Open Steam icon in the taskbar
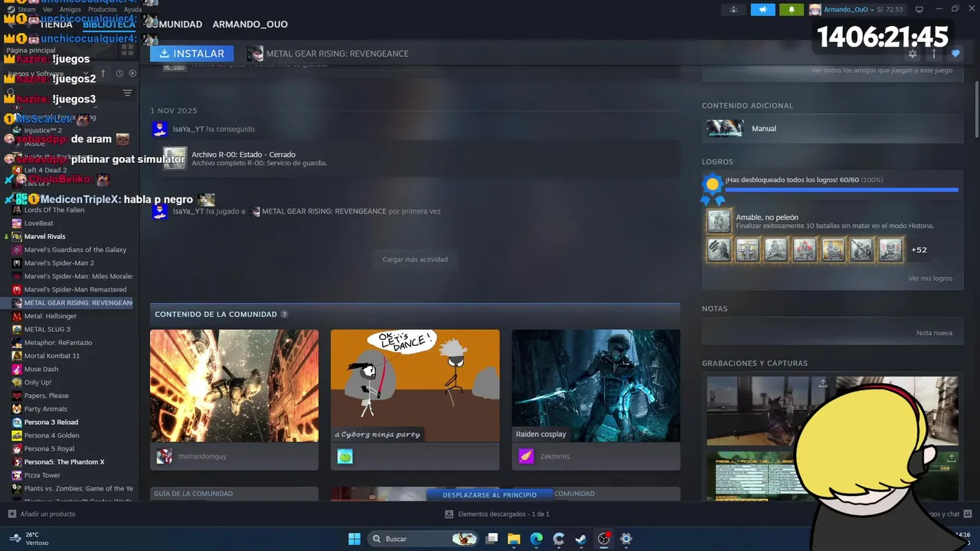The height and width of the screenshot is (551, 980). click(581, 539)
